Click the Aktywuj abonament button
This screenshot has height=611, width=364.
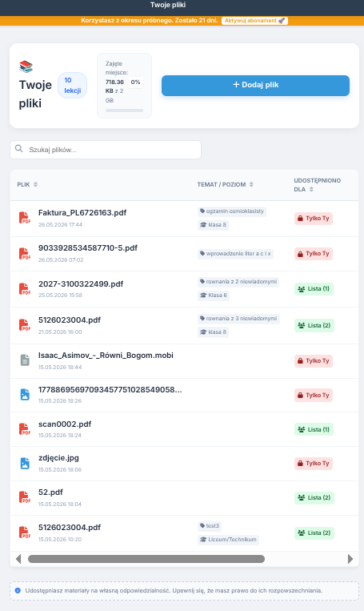tap(254, 21)
